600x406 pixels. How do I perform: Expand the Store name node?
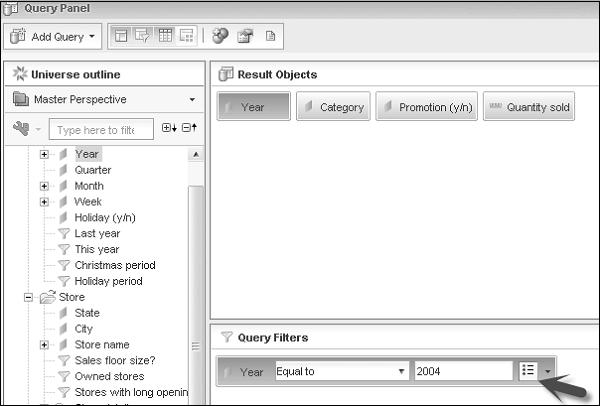pos(44,345)
